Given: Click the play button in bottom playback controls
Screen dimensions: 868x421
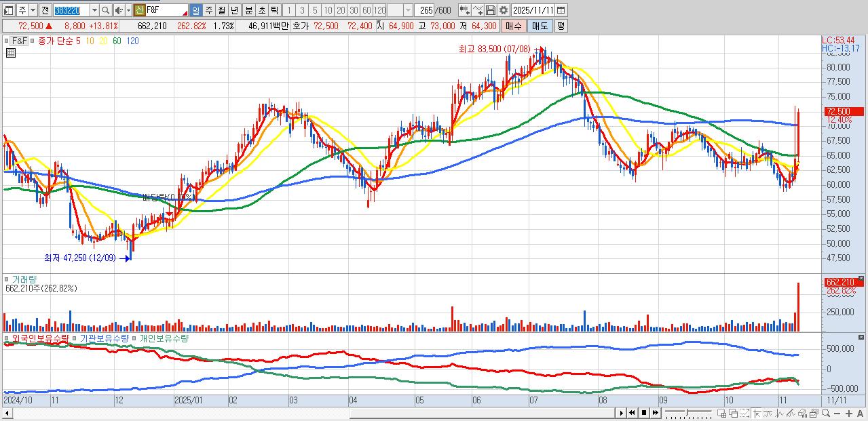Looking at the screenshot, I should pos(621,413).
